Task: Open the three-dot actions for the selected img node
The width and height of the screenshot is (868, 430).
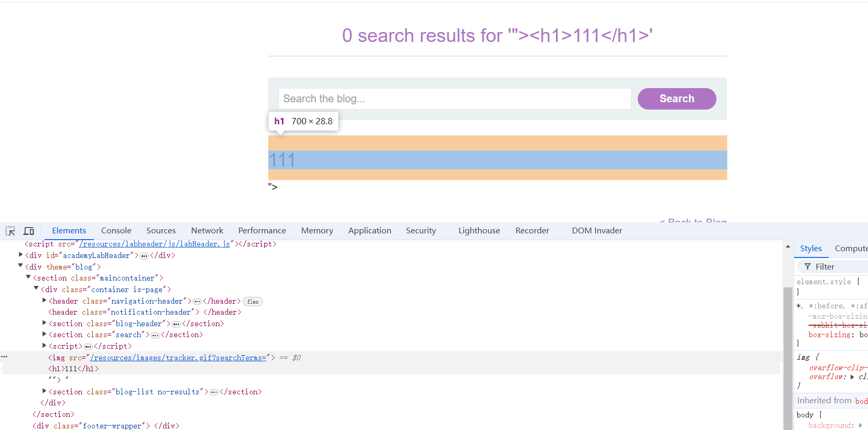Action: point(5,357)
